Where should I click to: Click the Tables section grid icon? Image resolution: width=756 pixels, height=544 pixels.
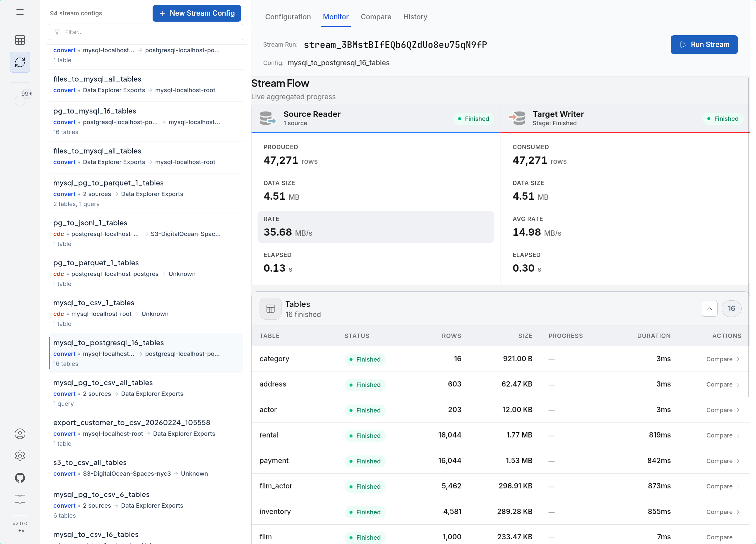270,309
